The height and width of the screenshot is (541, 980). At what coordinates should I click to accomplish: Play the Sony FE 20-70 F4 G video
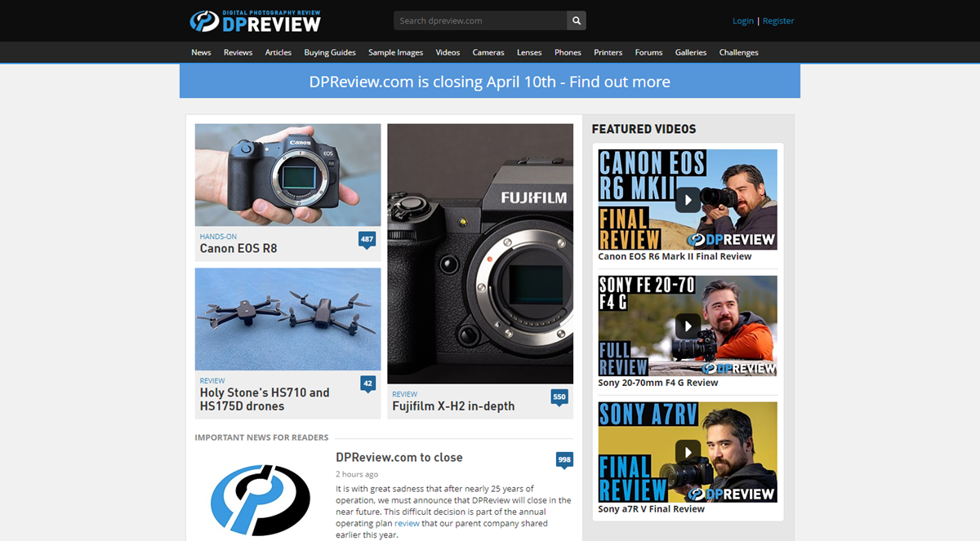coord(688,326)
